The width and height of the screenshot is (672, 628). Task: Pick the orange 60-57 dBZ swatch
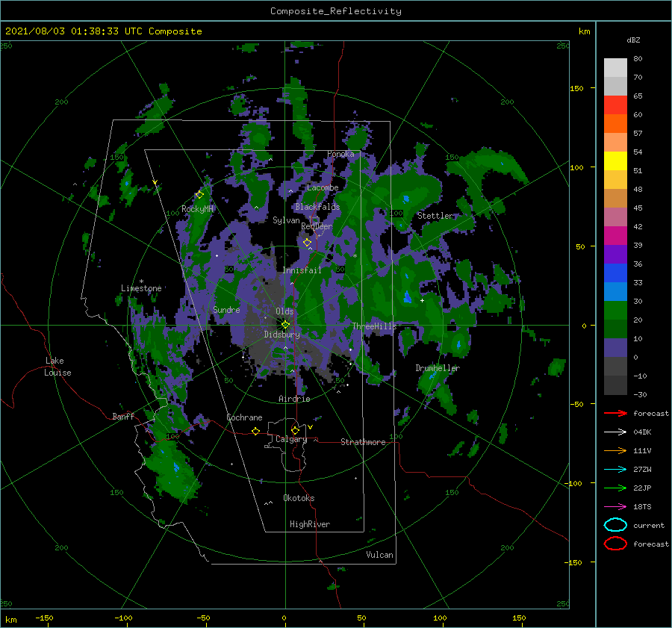pos(615,124)
